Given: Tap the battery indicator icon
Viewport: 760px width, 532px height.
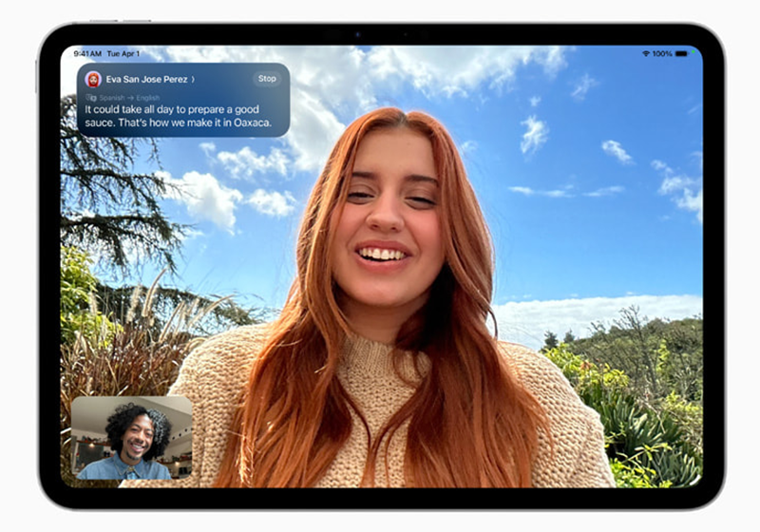Looking at the screenshot, I should point(681,54).
